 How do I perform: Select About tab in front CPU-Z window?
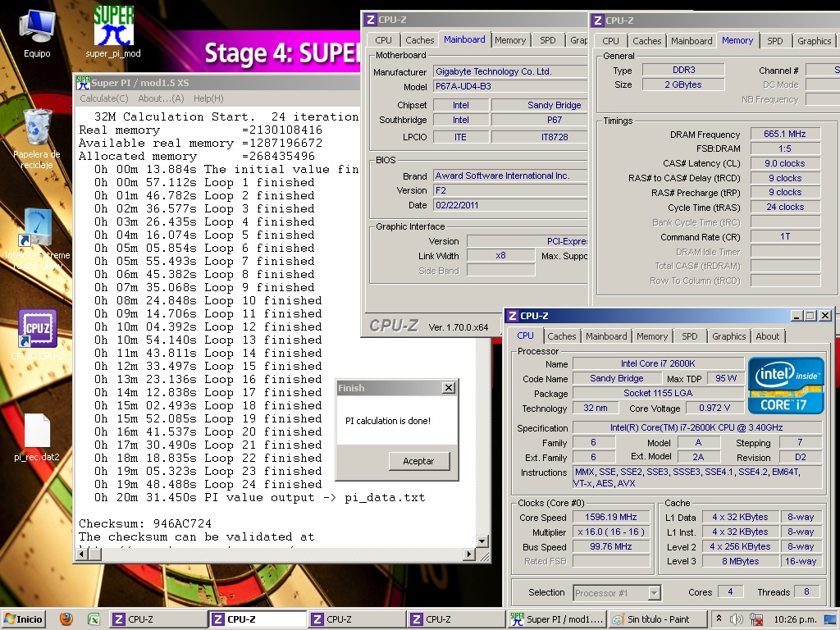tap(767, 336)
